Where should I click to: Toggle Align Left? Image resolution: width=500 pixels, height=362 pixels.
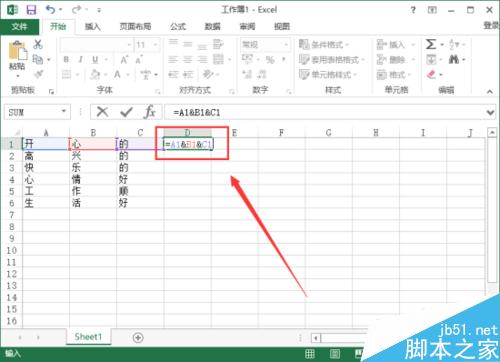pyautogui.click(x=173, y=59)
